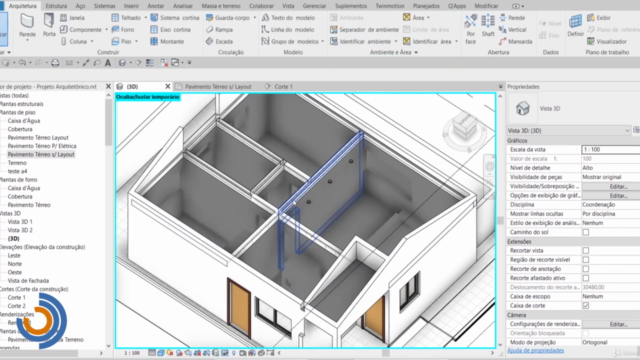Viewport: 640px width, 360px height.
Task: Select the Por face opening tool
Action: 471,29
